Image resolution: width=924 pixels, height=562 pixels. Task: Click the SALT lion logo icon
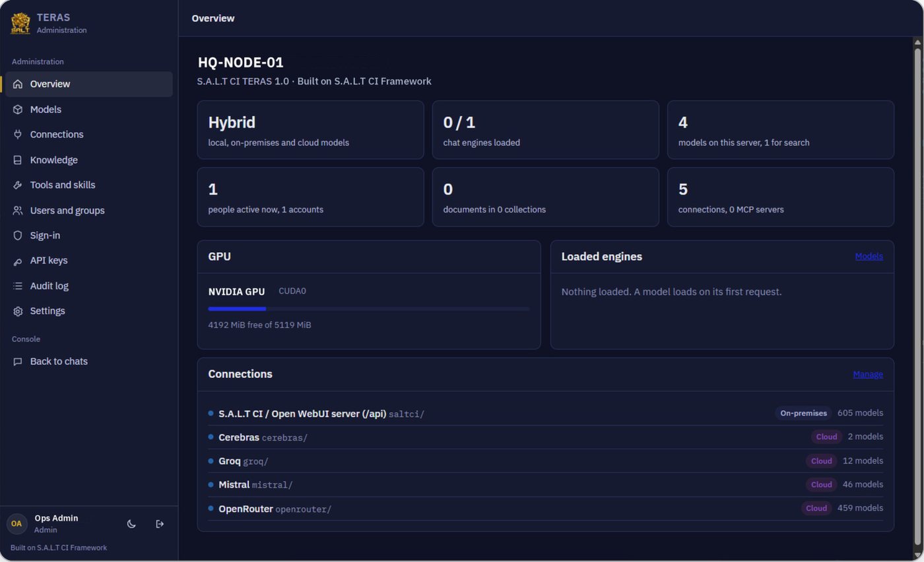pyautogui.click(x=20, y=23)
